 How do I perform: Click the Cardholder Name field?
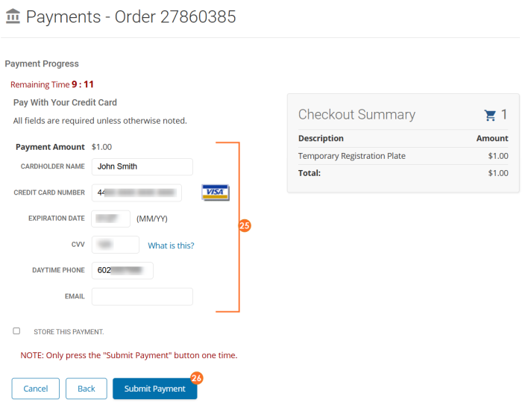[142, 166]
